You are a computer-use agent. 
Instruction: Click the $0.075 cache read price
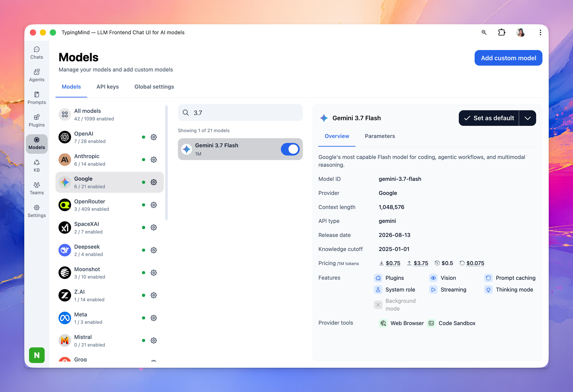pyautogui.click(x=475, y=263)
